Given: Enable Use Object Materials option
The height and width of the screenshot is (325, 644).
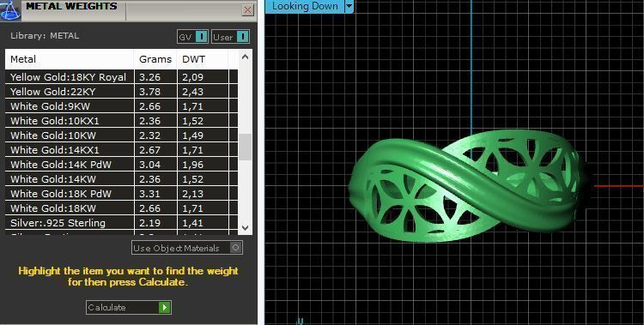Looking at the screenshot, I should [x=187, y=248].
